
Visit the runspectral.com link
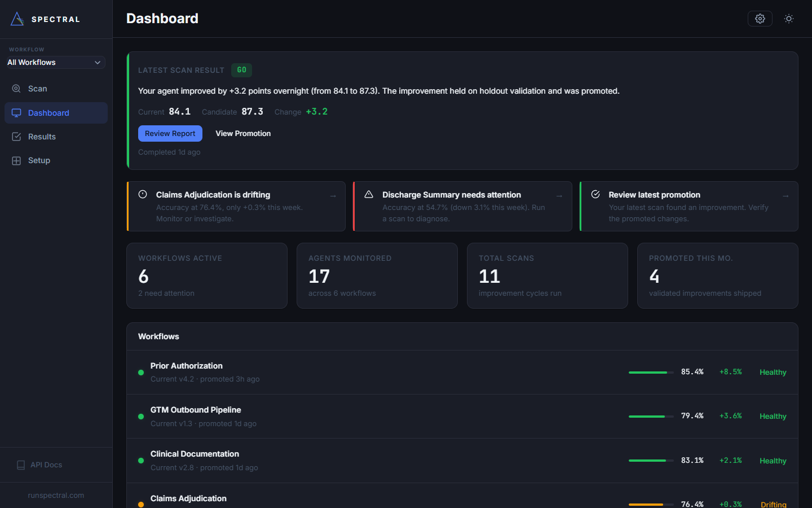(56, 495)
